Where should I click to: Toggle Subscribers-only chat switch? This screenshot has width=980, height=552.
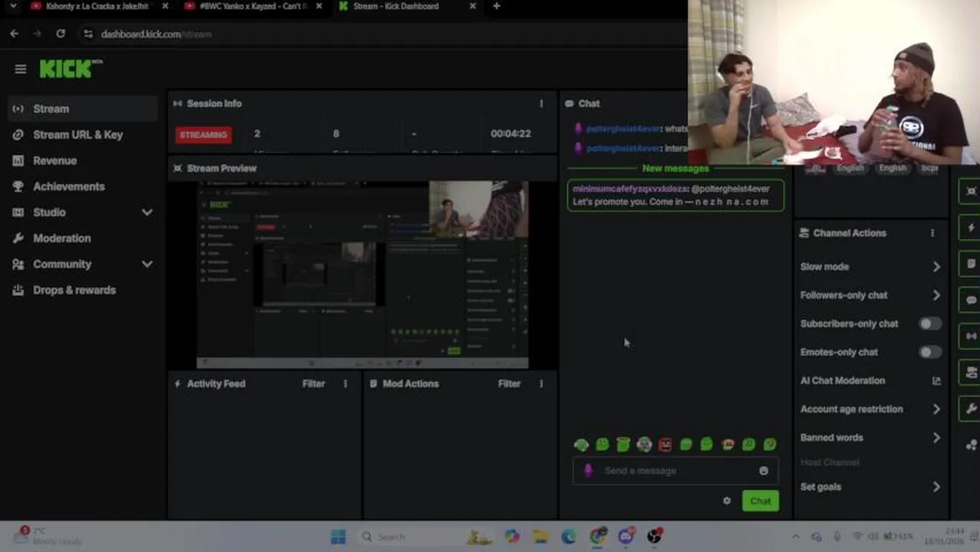point(929,324)
